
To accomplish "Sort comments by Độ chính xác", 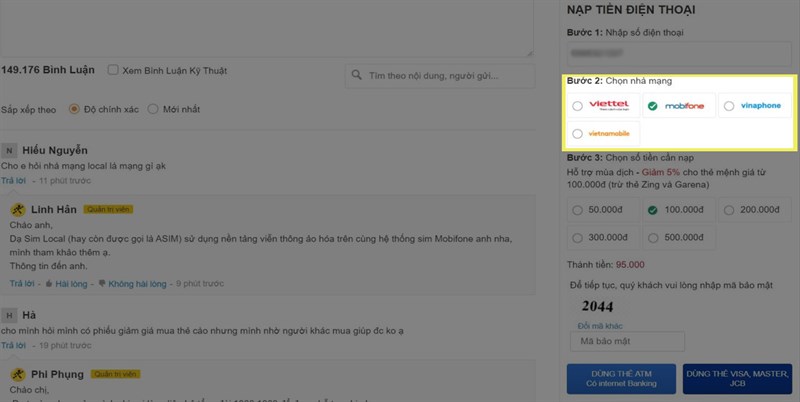I will 74,109.
